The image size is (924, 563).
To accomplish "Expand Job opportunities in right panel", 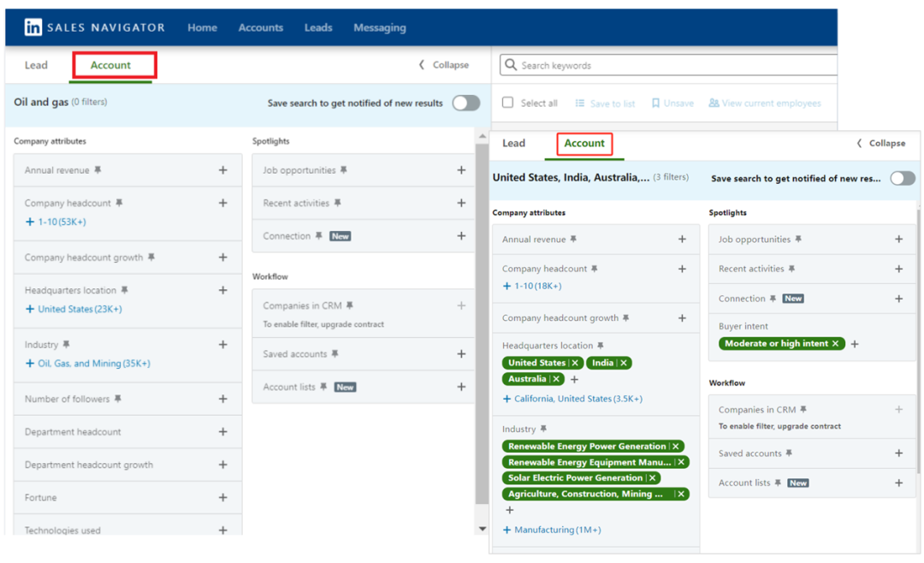I will point(898,240).
